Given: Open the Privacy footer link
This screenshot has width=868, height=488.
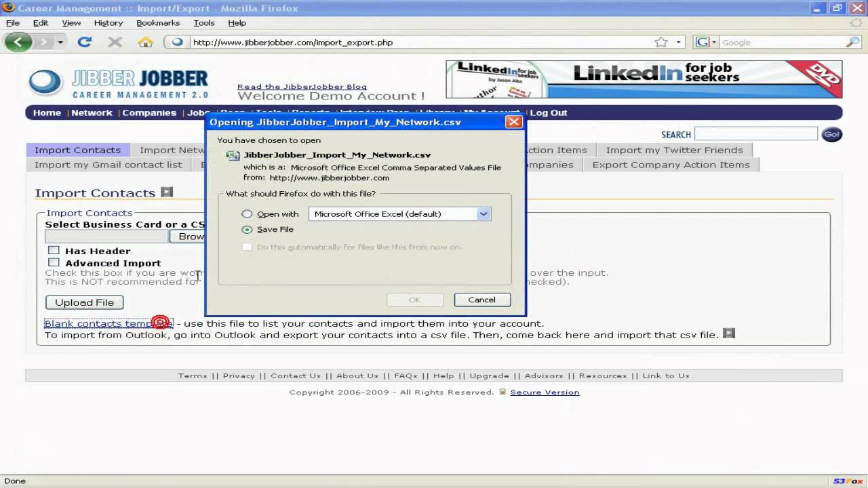Looking at the screenshot, I should tap(239, 375).
